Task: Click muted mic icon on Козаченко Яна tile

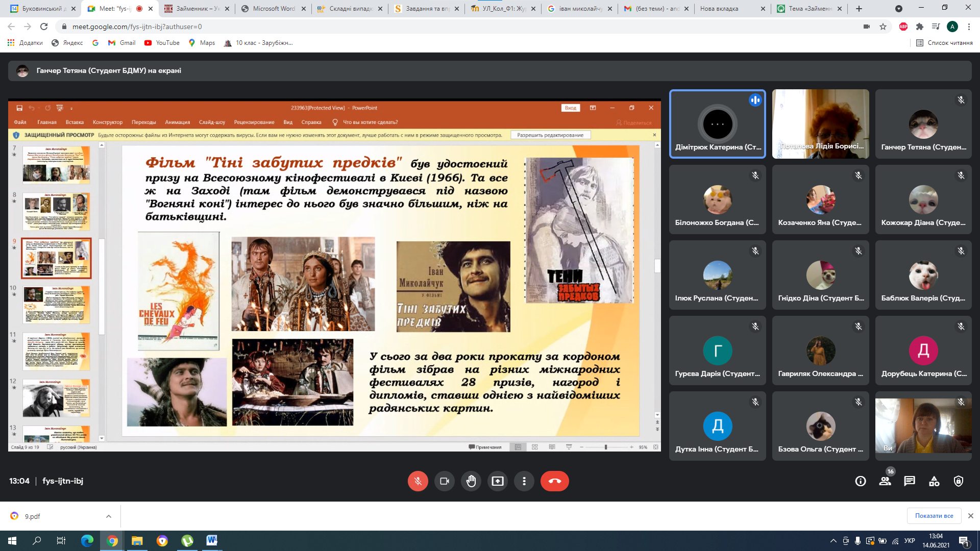Action: click(x=859, y=176)
